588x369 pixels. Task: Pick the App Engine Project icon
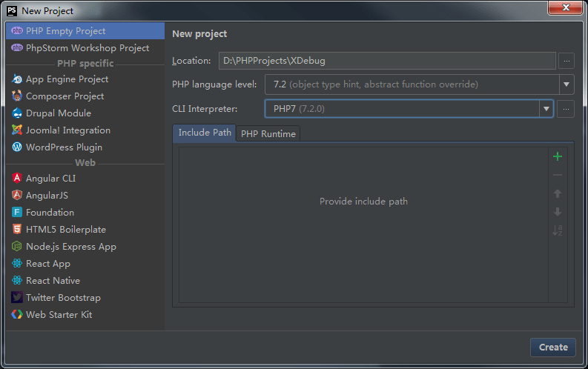[x=17, y=79]
